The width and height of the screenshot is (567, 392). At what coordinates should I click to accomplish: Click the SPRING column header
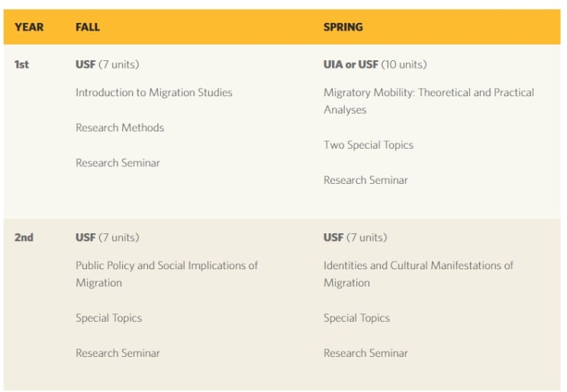[x=343, y=27]
